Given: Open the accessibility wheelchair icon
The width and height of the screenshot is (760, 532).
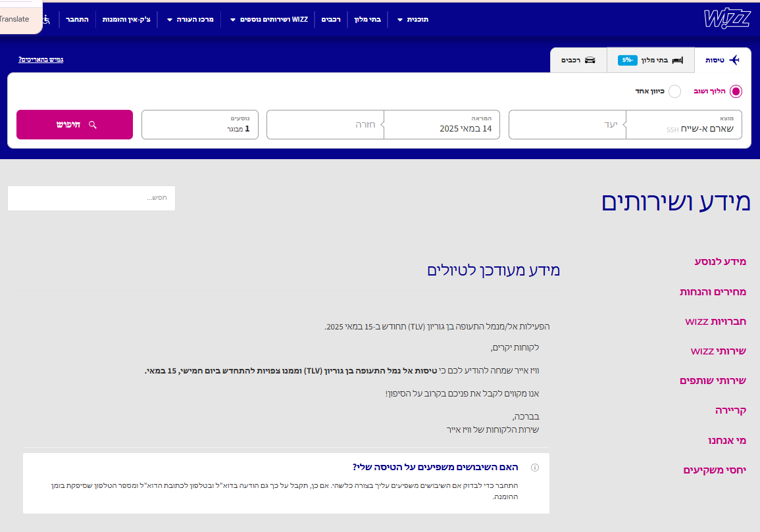Looking at the screenshot, I should (46, 19).
